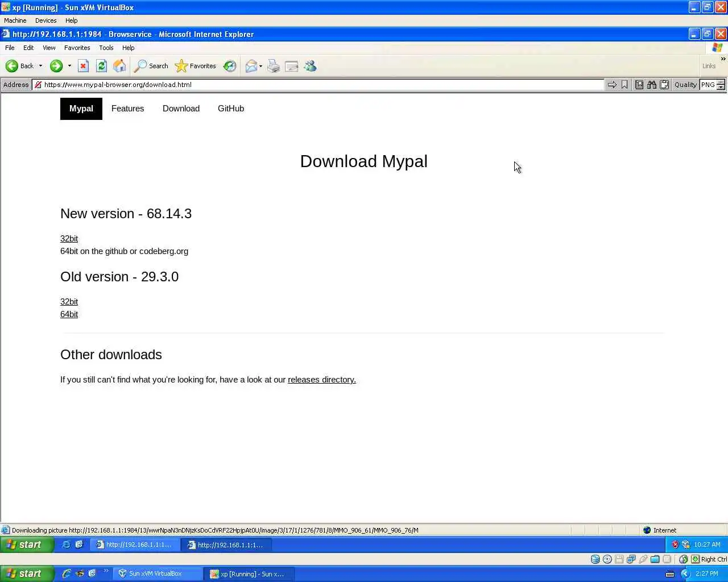Click the clipboard icon in Browservice bar
Image resolution: width=728 pixels, height=582 pixels.
coord(664,85)
